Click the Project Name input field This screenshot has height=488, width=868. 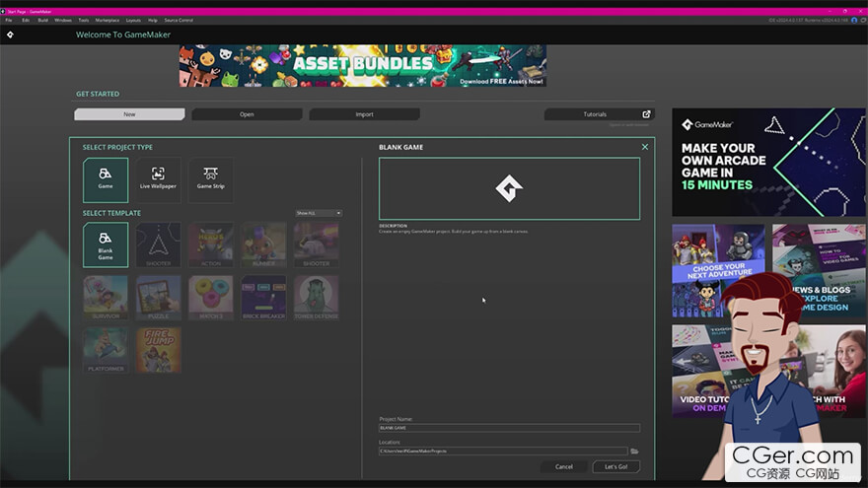(x=509, y=428)
